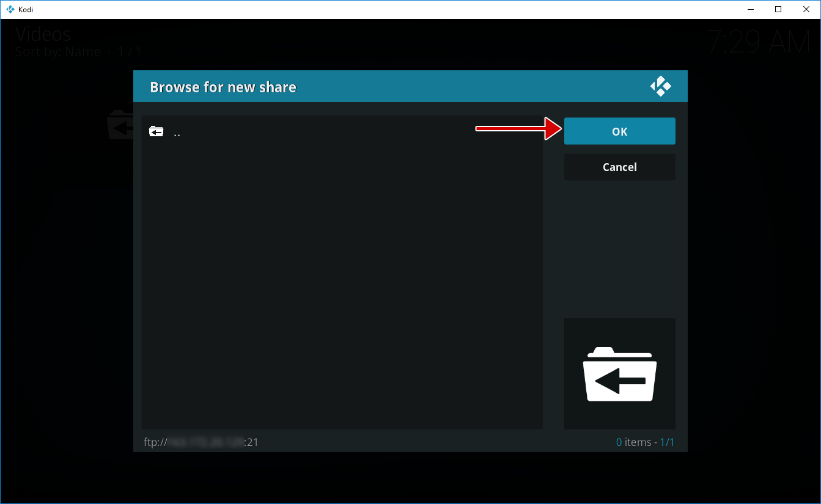Click the Kodi app icon in the title bar
821x504 pixels.
[10, 9]
